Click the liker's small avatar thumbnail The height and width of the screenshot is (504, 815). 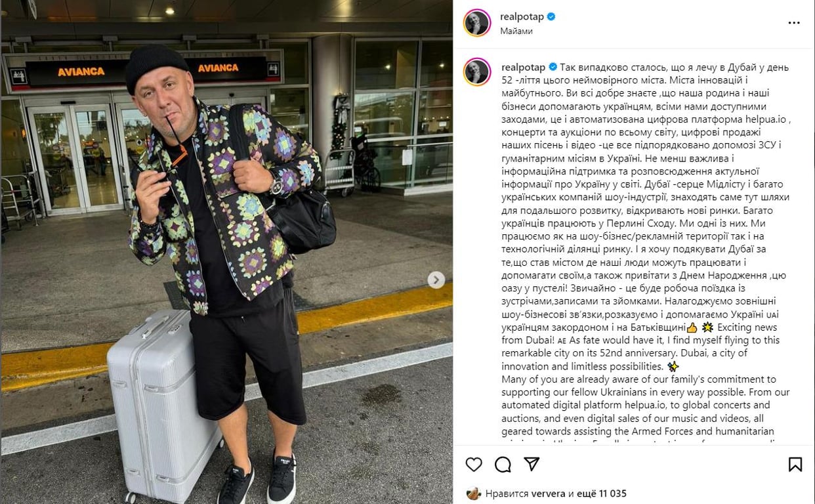pyautogui.click(x=474, y=493)
